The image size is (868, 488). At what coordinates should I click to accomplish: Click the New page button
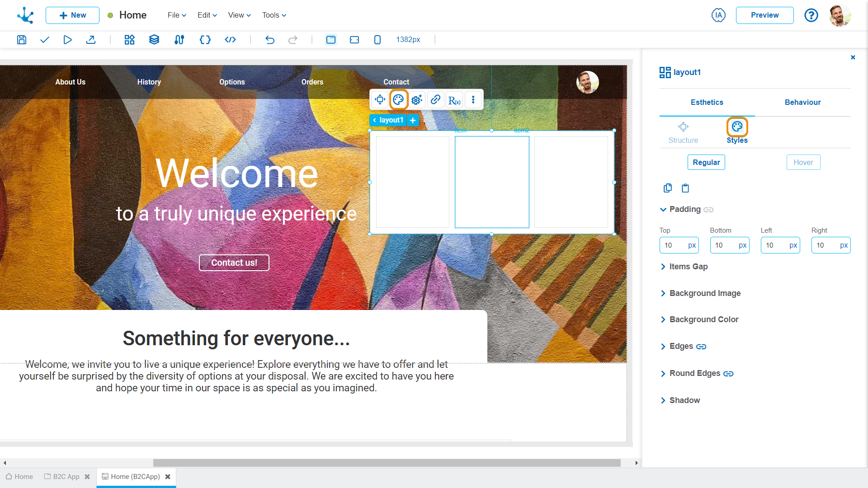coord(71,15)
